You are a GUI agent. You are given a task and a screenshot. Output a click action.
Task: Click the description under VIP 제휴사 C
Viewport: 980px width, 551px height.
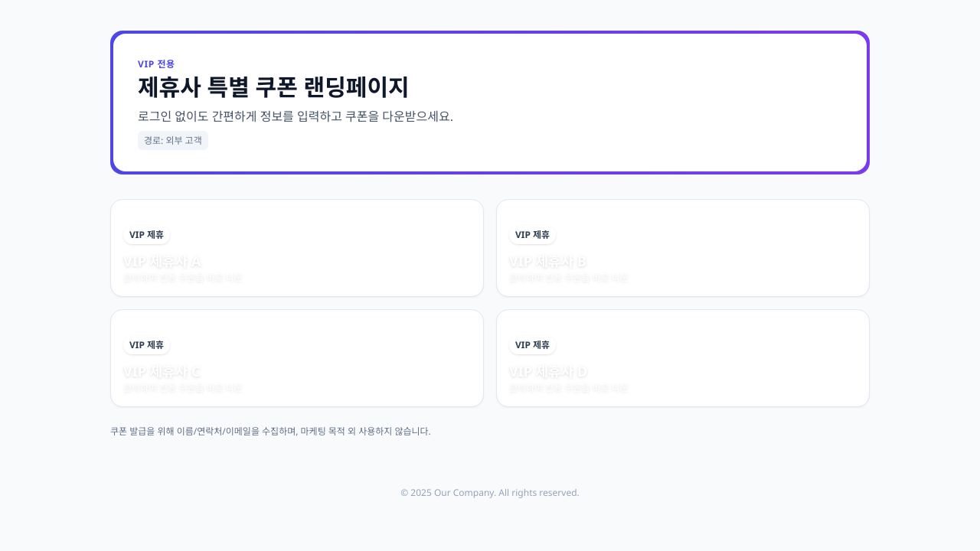coord(183,389)
